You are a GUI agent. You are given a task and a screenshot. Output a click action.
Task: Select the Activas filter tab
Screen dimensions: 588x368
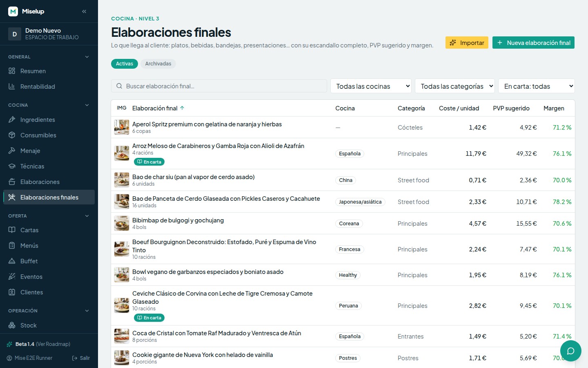[125, 63]
